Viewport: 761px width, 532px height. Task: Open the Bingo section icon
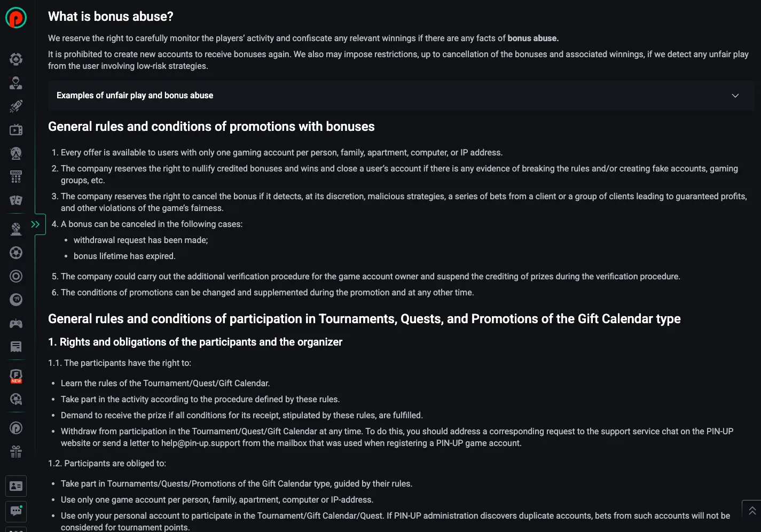[16, 177]
